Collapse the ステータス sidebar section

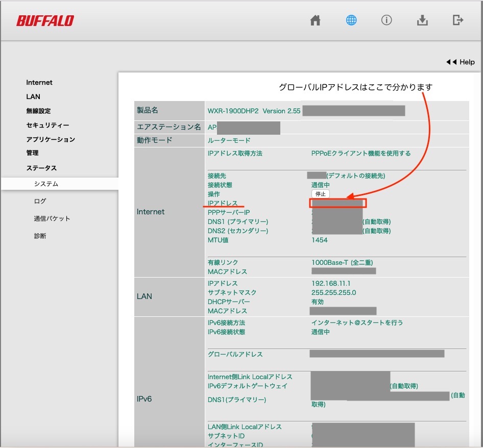(x=41, y=168)
